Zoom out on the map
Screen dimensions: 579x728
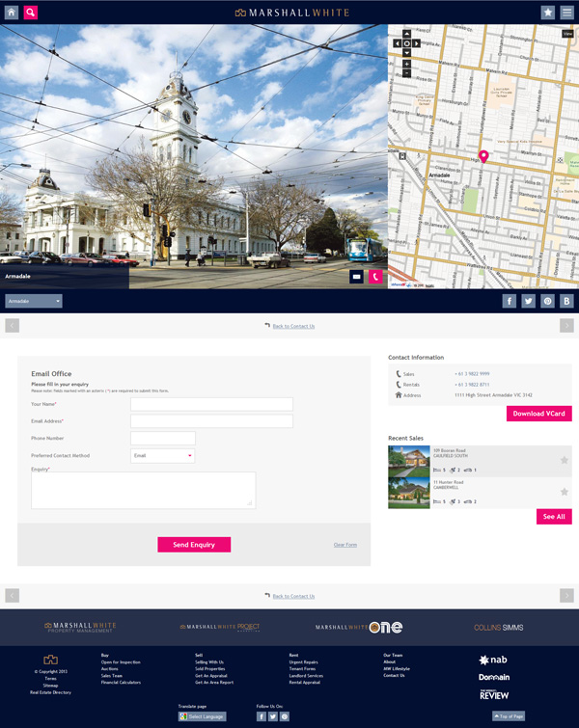(406, 73)
